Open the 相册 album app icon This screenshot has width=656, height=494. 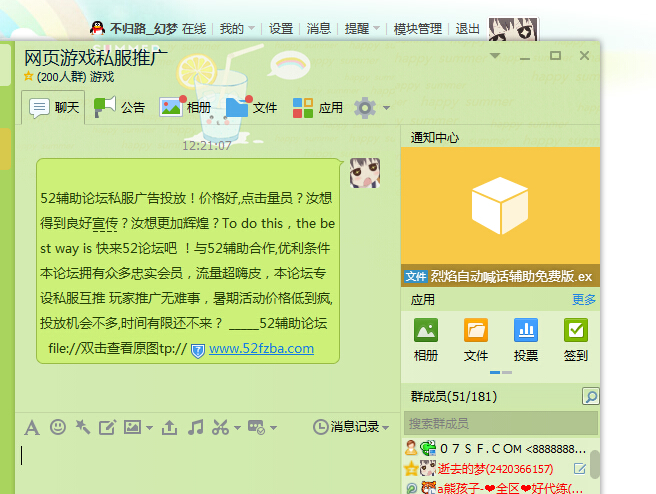pos(425,340)
